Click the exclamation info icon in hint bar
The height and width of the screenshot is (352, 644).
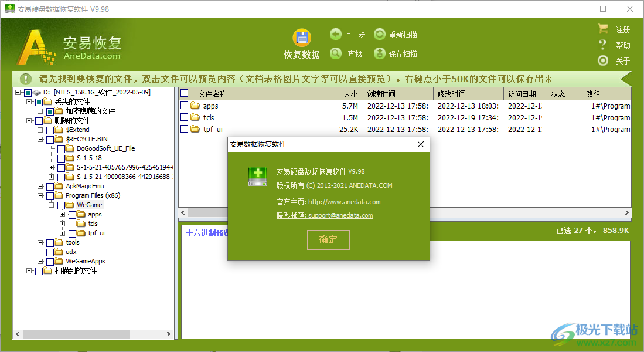(x=26, y=79)
